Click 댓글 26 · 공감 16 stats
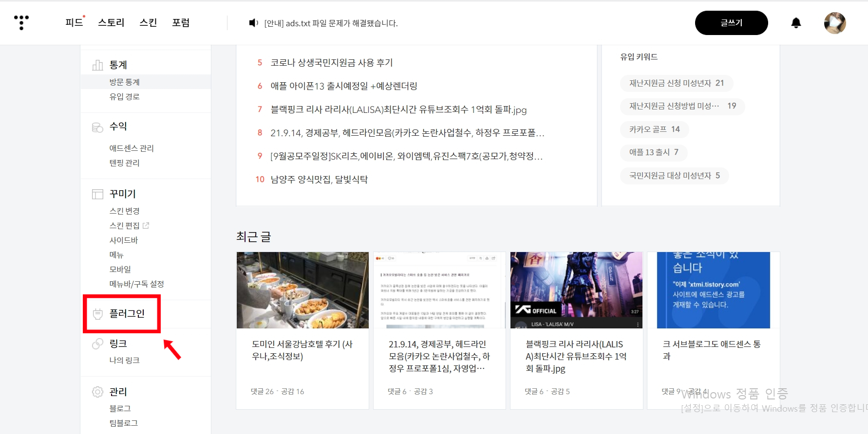Viewport: 868px width, 434px height. (x=277, y=391)
